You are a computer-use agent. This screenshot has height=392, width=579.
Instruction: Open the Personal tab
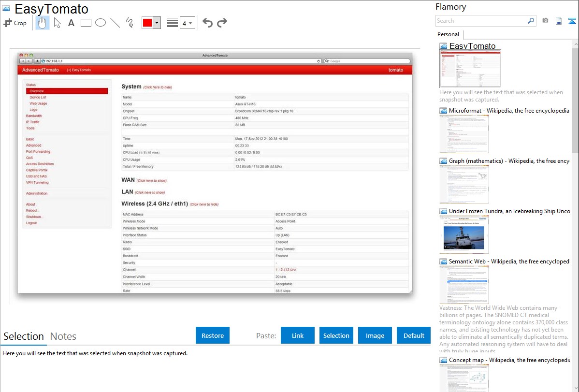click(x=448, y=34)
